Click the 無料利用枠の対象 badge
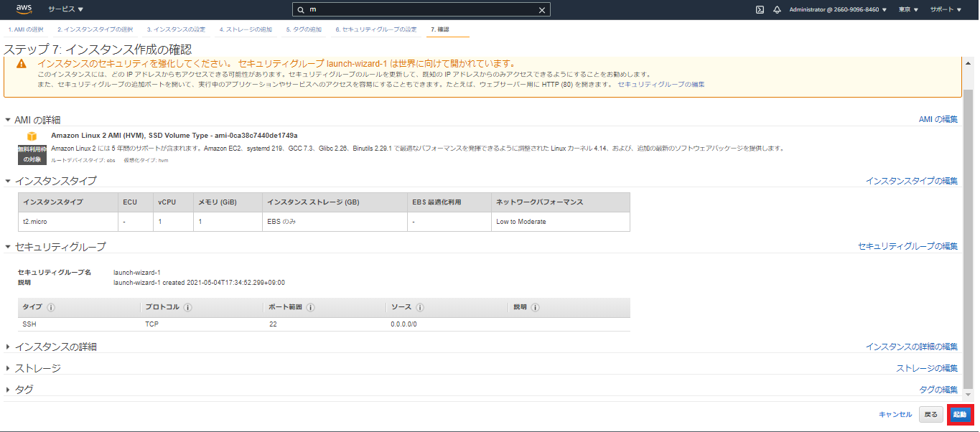This screenshot has height=432, width=980. point(32,154)
